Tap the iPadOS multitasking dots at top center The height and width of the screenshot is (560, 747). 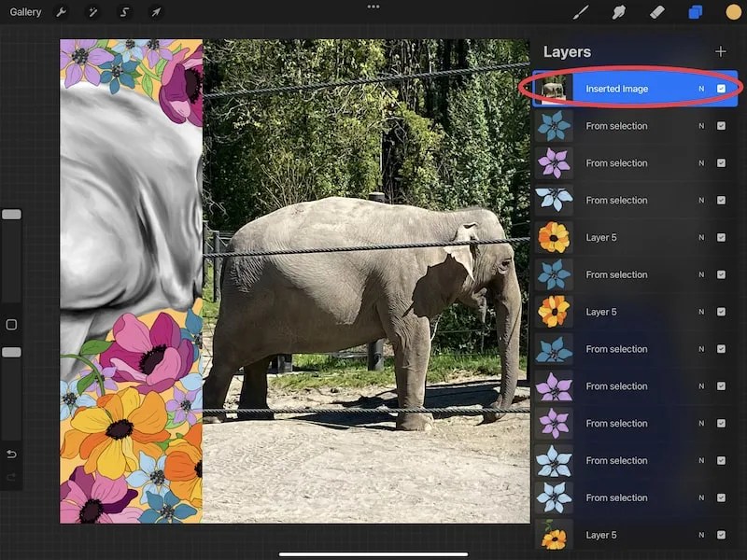(373, 7)
